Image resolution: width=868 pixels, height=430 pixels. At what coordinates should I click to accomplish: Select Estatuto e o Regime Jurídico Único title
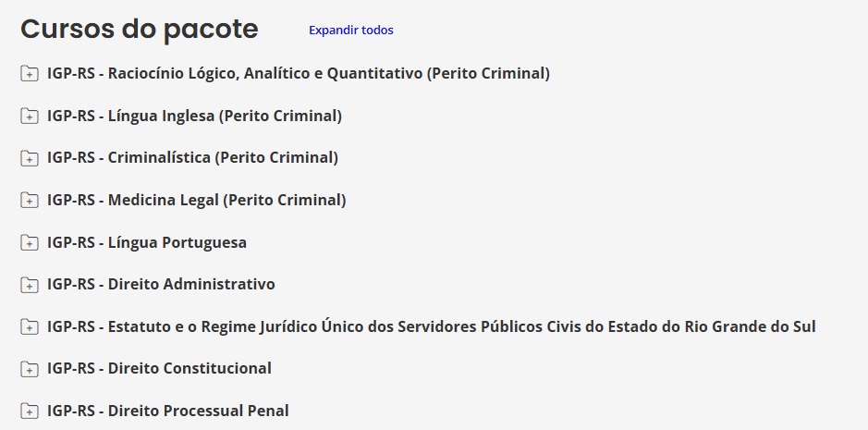(432, 327)
